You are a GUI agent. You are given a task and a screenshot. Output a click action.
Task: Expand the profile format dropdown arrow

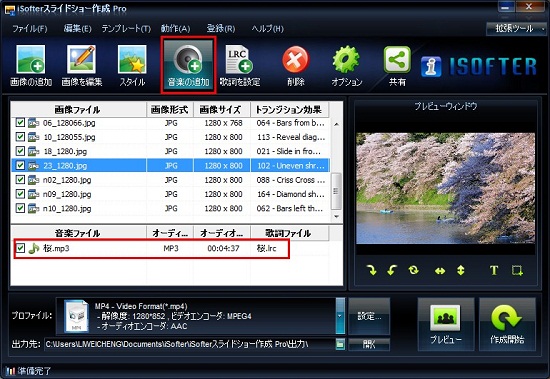point(340,316)
